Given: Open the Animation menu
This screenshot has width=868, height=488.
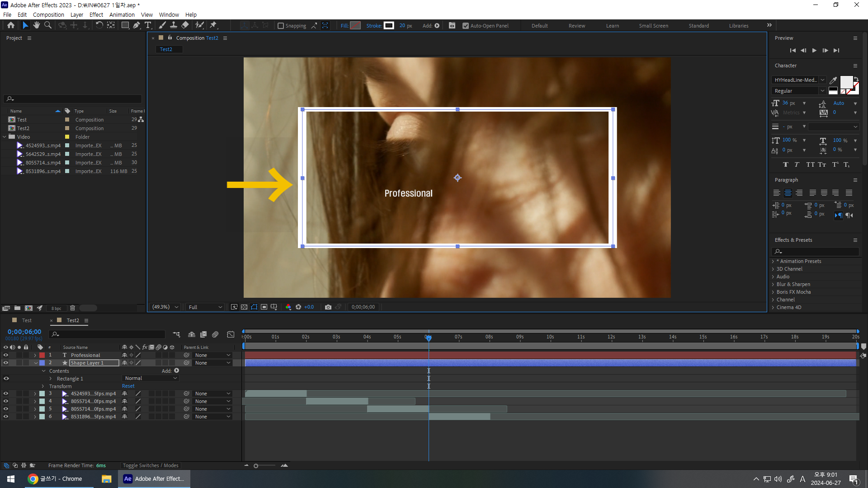Looking at the screenshot, I should (122, 14).
